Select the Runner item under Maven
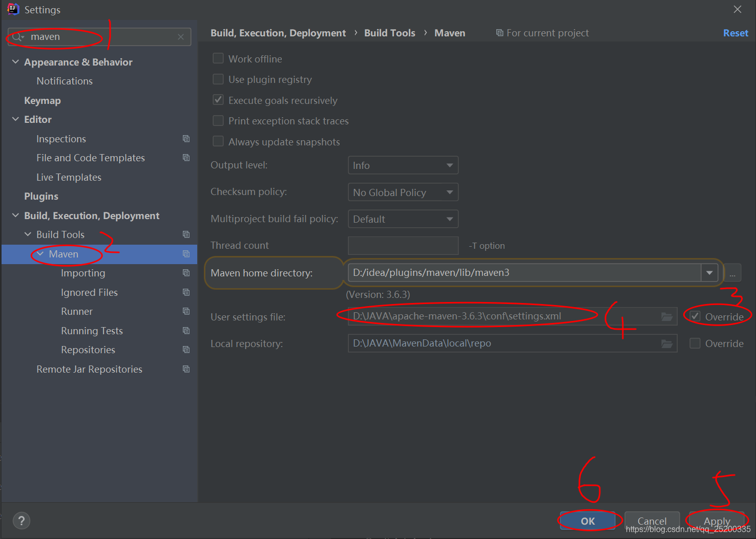The height and width of the screenshot is (539, 756). (x=77, y=311)
